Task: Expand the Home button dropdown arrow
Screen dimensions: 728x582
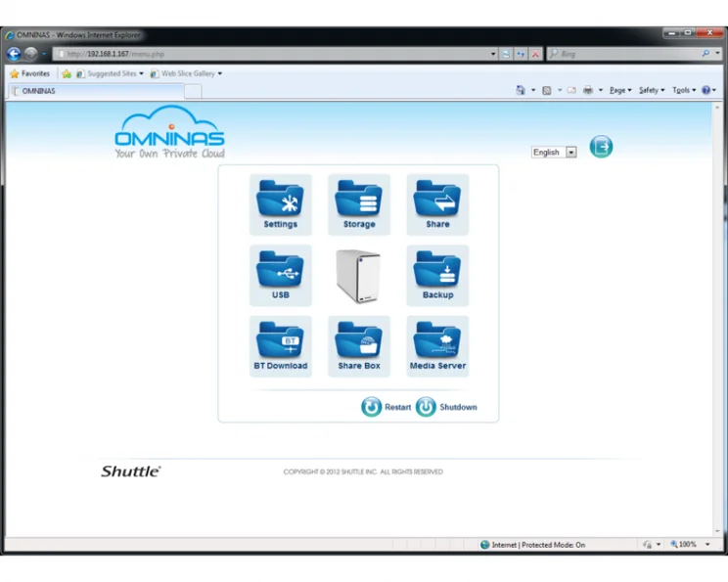Action: [533, 90]
